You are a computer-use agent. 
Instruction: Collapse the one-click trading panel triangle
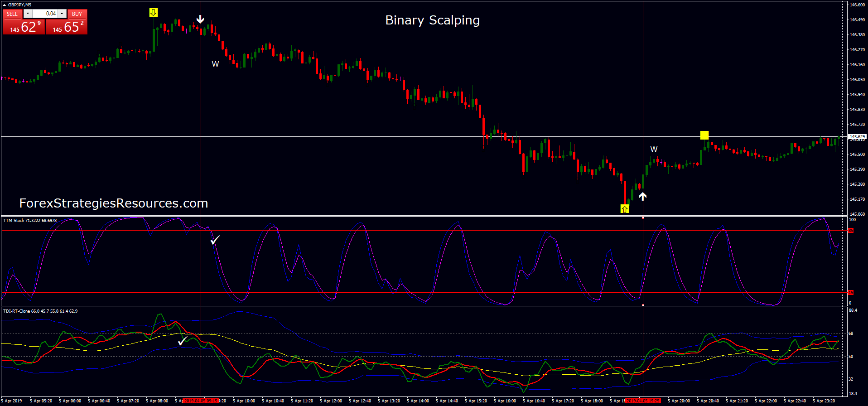pyautogui.click(x=5, y=5)
